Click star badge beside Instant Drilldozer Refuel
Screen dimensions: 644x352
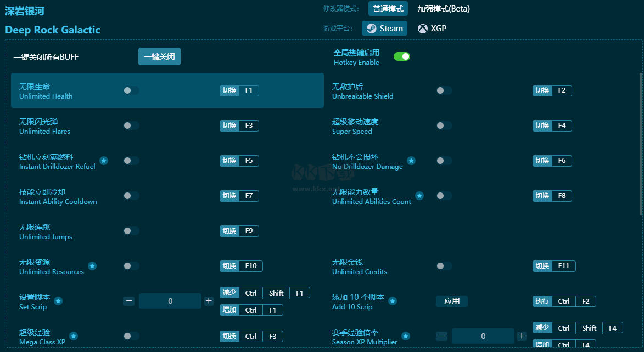pos(104,161)
